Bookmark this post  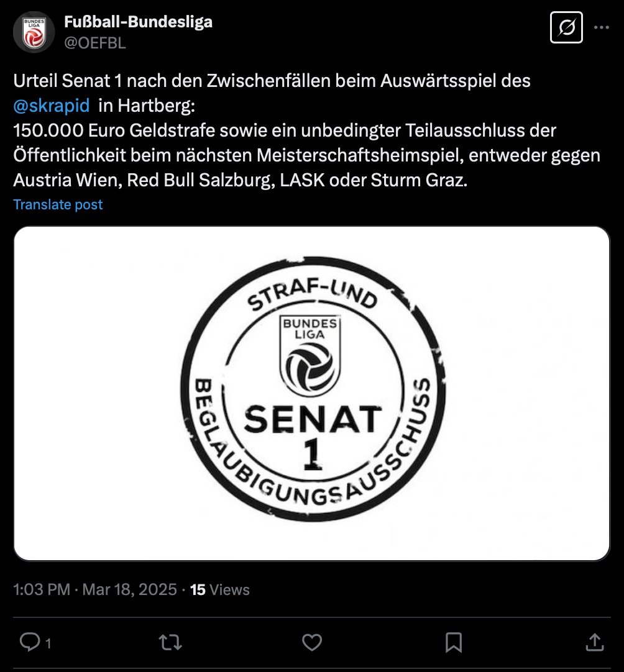(453, 642)
